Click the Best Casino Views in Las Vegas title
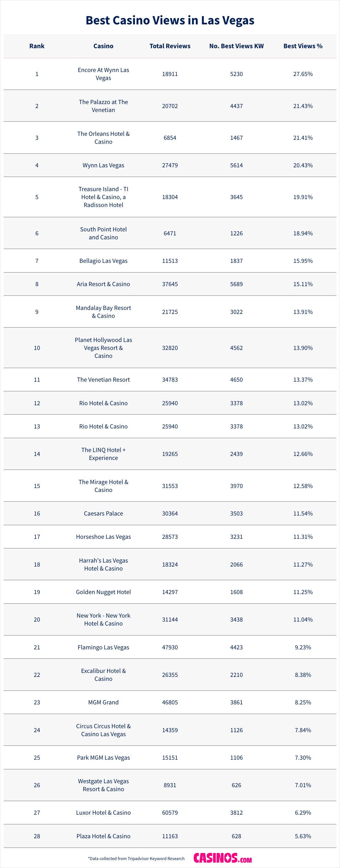The width and height of the screenshot is (340, 868). [x=170, y=20]
